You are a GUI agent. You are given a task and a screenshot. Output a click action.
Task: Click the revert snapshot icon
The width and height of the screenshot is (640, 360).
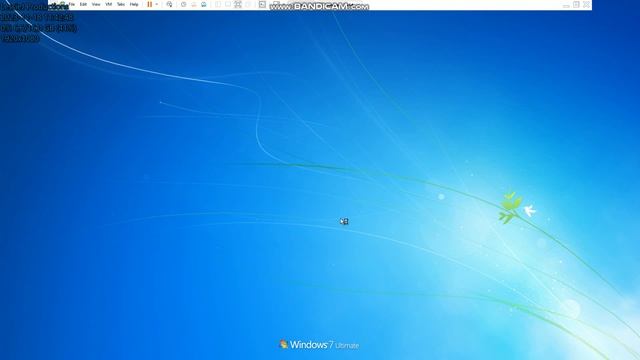coord(194,4)
